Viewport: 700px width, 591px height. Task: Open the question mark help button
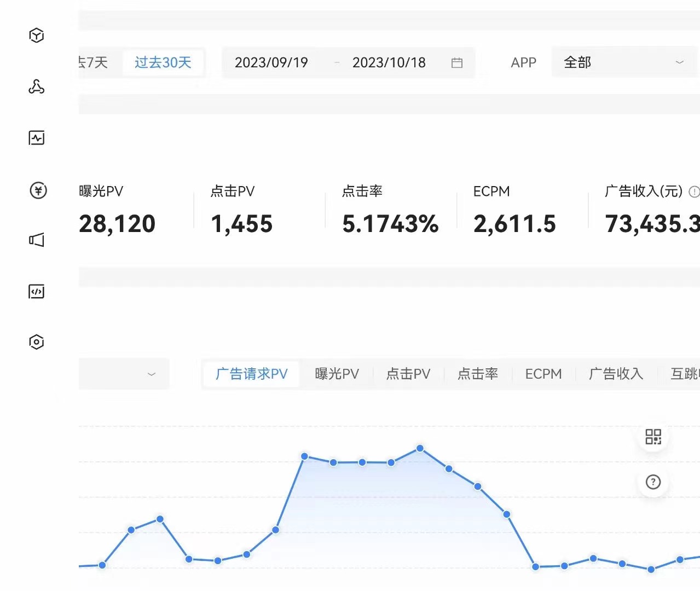click(x=653, y=482)
